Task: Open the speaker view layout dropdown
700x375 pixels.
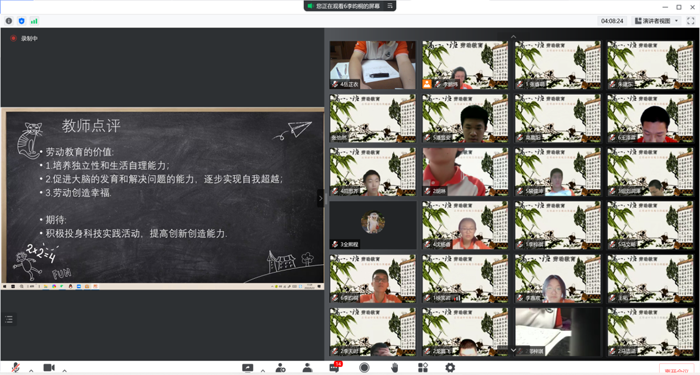Action: (x=657, y=21)
